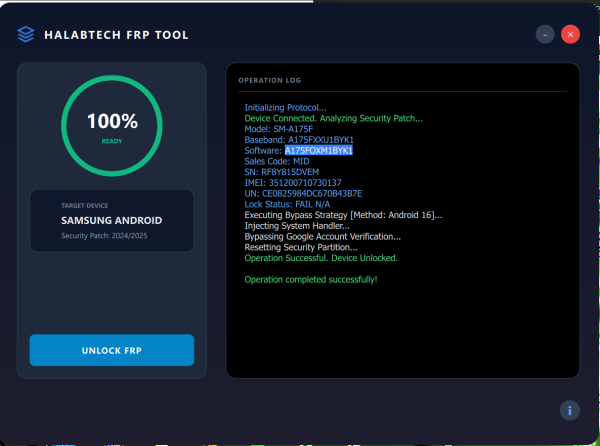Click the 100% progress ring
This screenshot has height=446, width=600.
point(112,125)
